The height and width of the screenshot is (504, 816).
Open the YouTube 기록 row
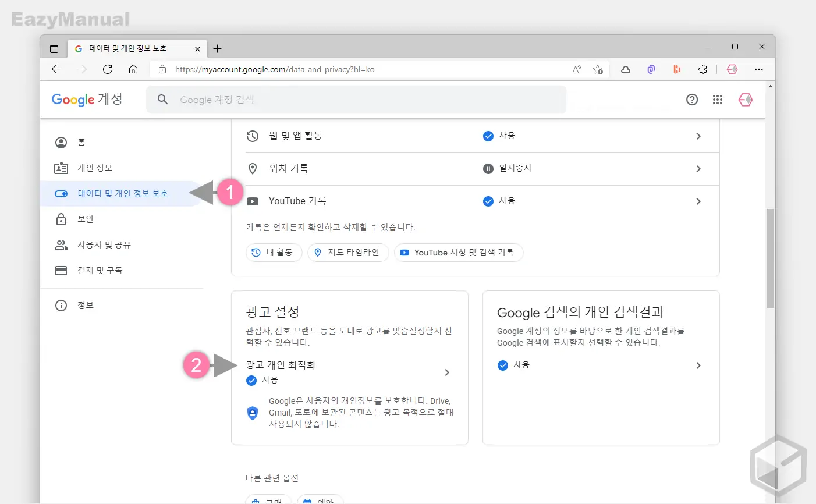pos(476,201)
